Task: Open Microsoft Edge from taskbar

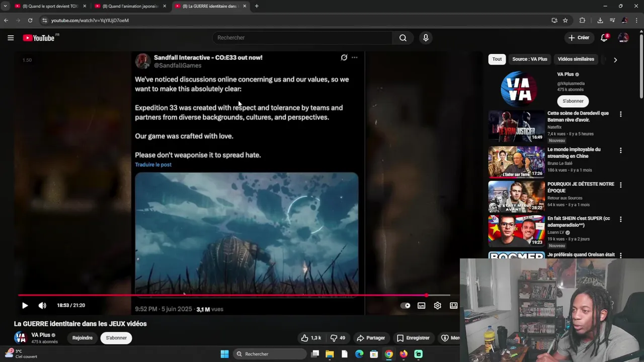Action: pos(359,354)
